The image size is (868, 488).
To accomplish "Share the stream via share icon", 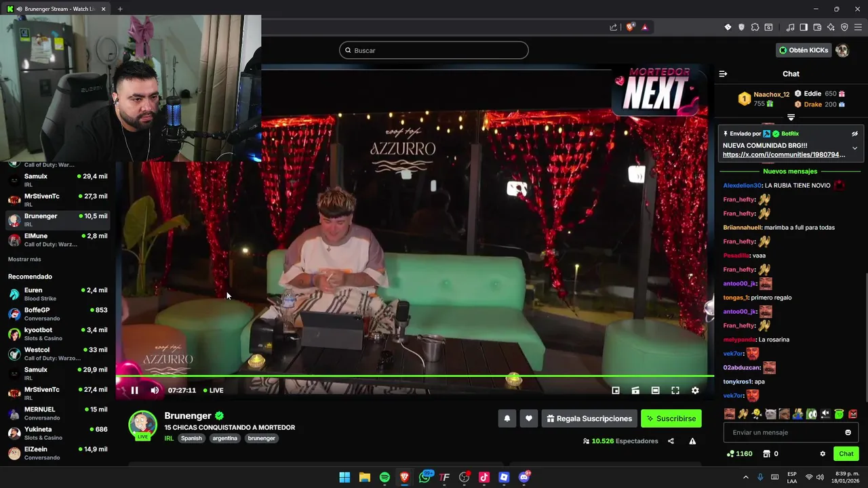I will pos(671,441).
